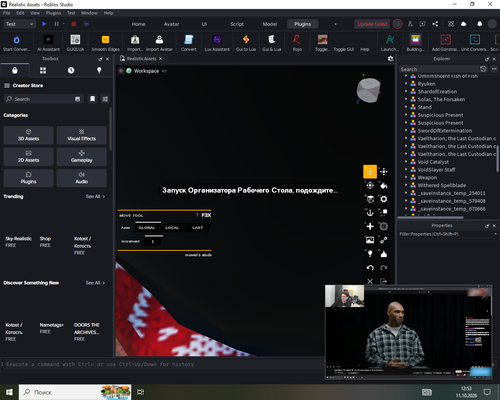
Task: Open the Building tools plugin
Action: (415, 40)
